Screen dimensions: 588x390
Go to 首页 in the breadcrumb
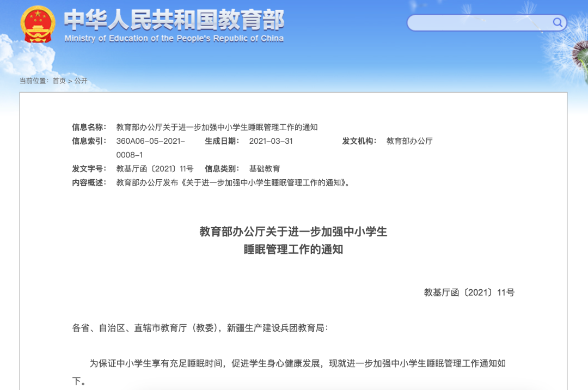point(59,81)
